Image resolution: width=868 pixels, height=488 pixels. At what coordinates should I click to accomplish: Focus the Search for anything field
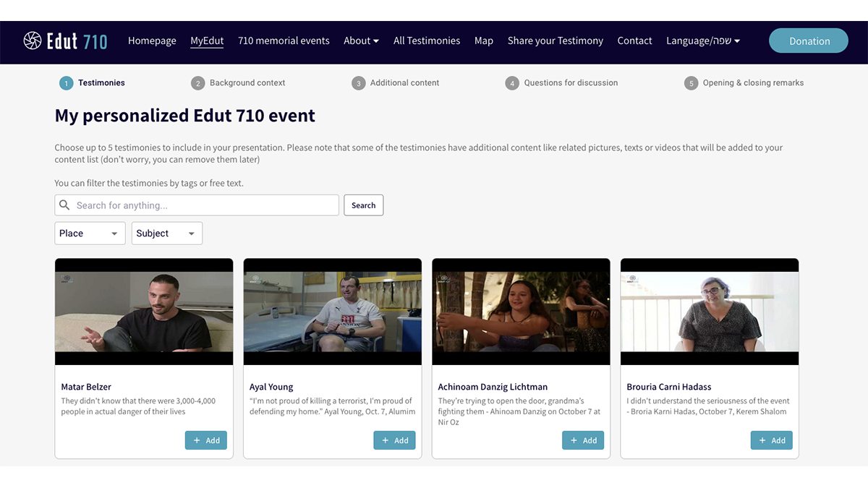pyautogui.click(x=197, y=205)
